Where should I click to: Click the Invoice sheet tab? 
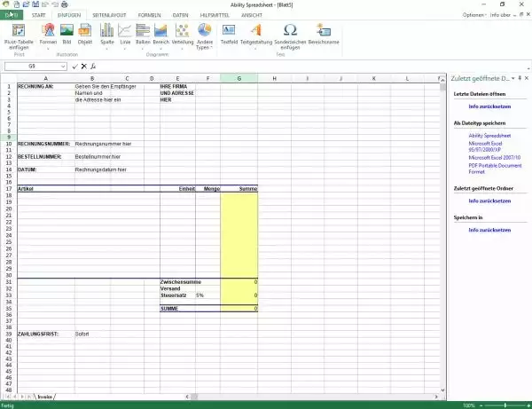point(44,396)
